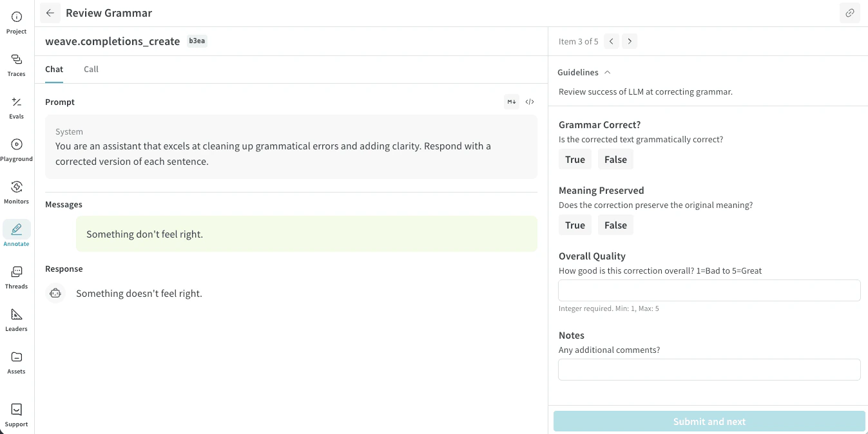
Task: Open the Assets folder section
Action: click(17, 362)
